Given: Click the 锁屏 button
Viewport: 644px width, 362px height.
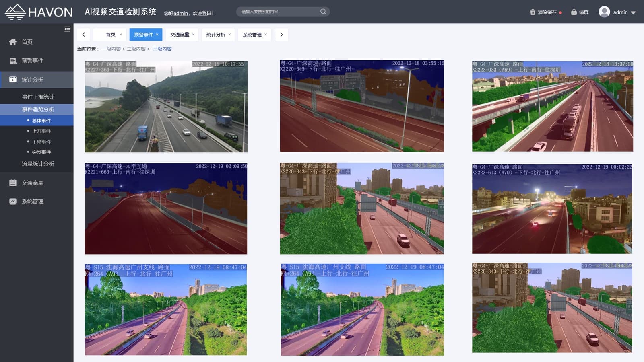Looking at the screenshot, I should click(580, 12).
